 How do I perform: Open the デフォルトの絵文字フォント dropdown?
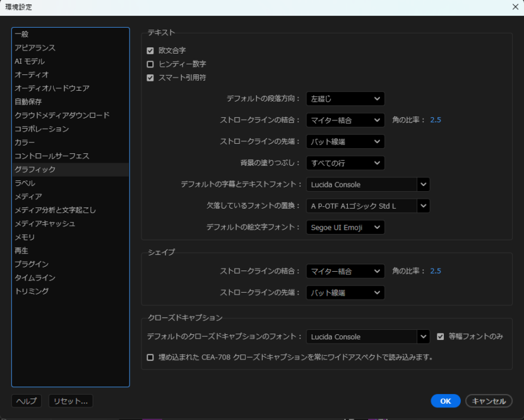coord(345,227)
